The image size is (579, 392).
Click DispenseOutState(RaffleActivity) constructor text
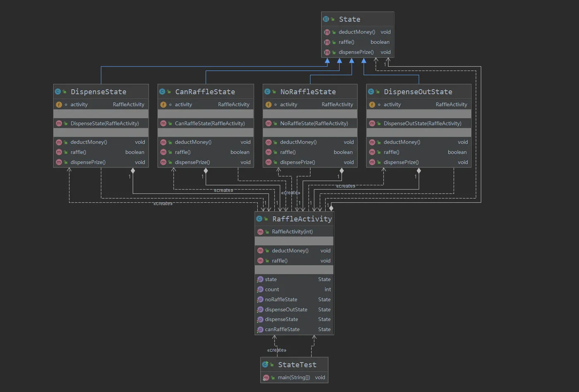pyautogui.click(x=422, y=124)
